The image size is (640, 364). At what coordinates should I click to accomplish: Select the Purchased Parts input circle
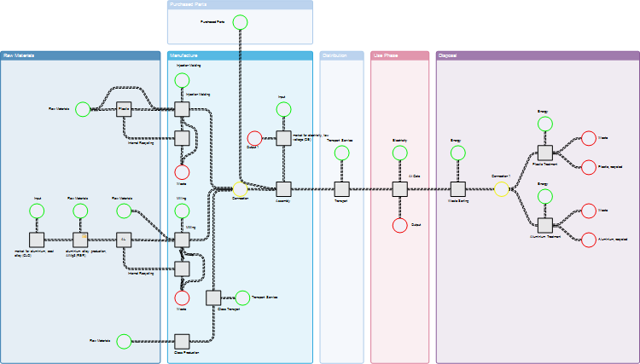tap(240, 22)
